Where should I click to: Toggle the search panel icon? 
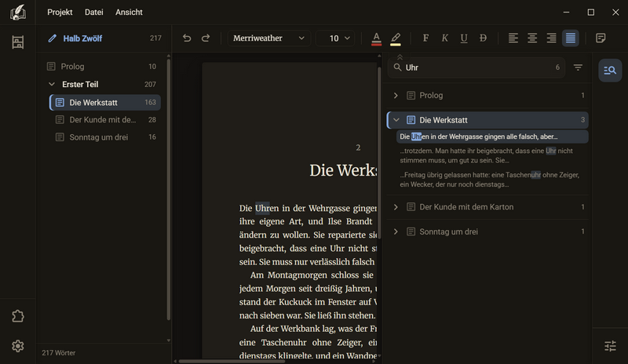(x=610, y=71)
